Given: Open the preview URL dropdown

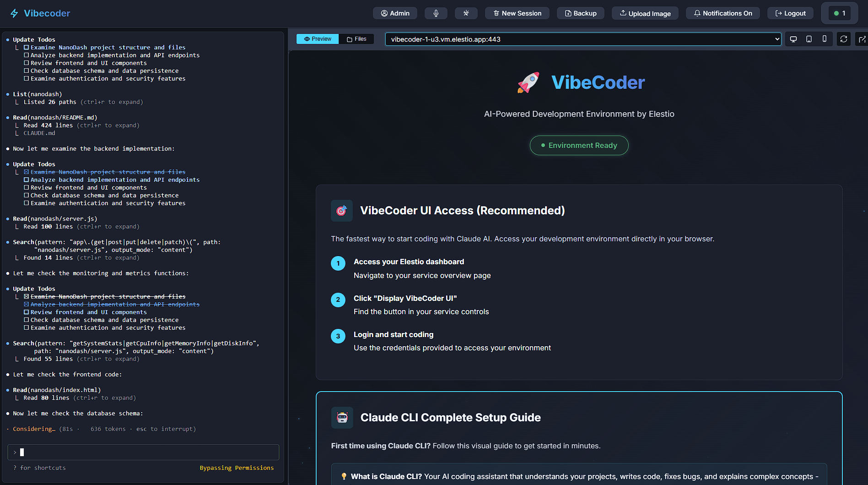Looking at the screenshot, I should pos(777,39).
